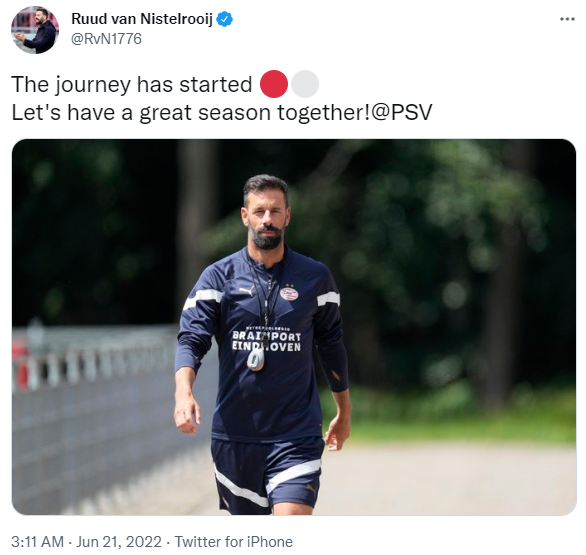Click the Puma logo on the shorts
Screen dimensions: 586x555
311,488
